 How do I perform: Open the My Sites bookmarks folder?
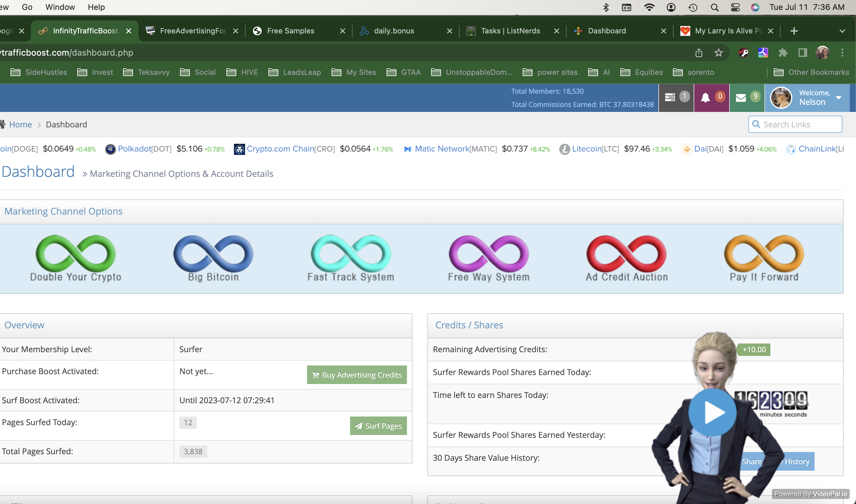(353, 72)
